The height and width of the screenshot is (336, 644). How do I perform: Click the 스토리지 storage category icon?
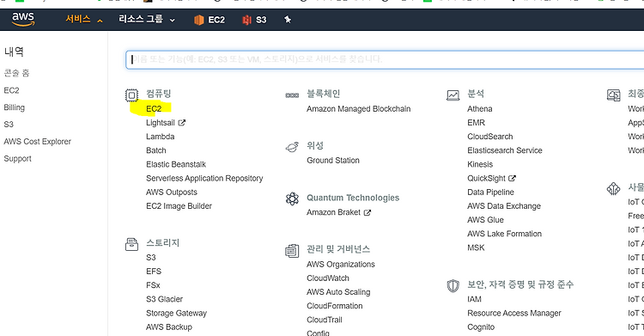point(131,244)
